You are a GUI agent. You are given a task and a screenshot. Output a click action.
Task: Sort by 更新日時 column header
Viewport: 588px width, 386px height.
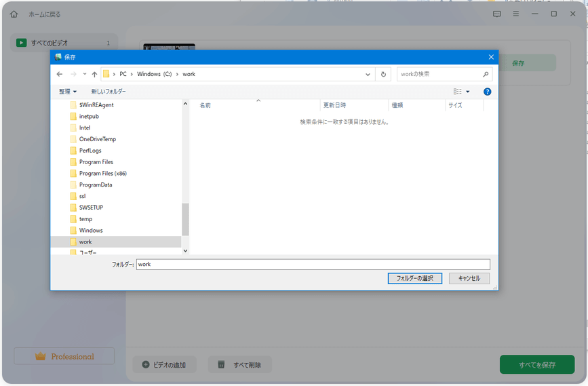pos(335,105)
